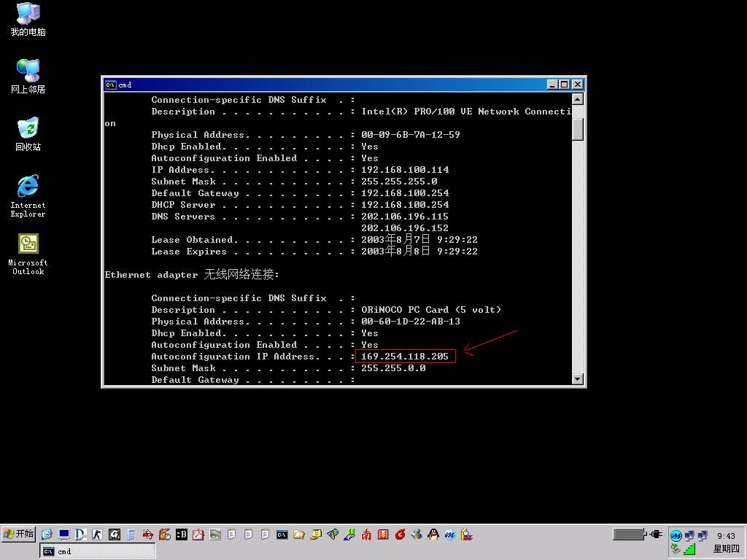The height and width of the screenshot is (560, 747).
Task: Click the cmd scrollbar down arrow
Action: click(578, 379)
